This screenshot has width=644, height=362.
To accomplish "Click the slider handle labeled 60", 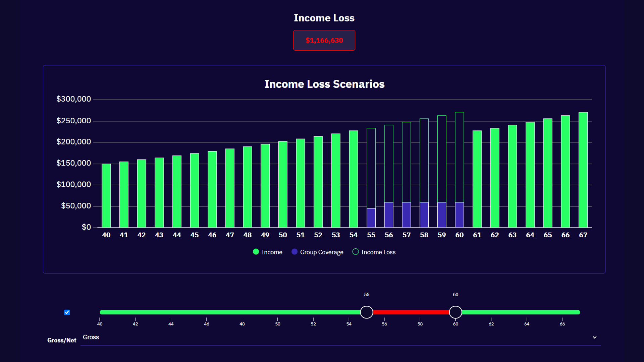I will click(x=455, y=312).
